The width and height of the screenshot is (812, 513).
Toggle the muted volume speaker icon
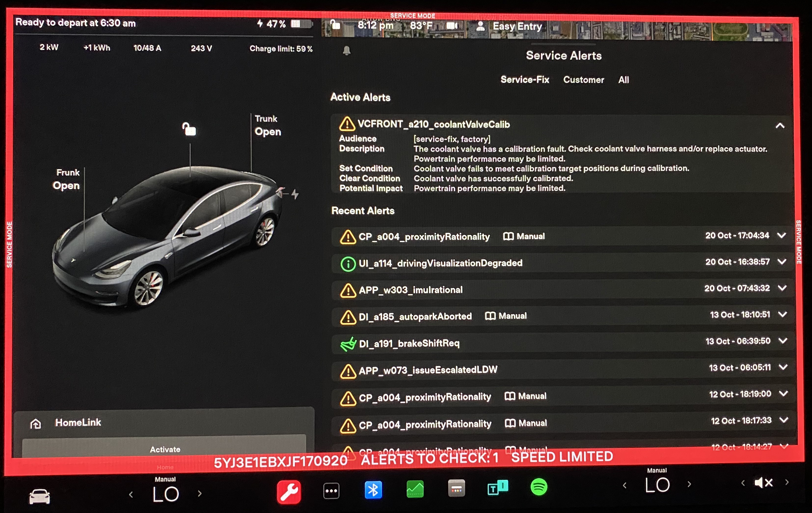763,483
